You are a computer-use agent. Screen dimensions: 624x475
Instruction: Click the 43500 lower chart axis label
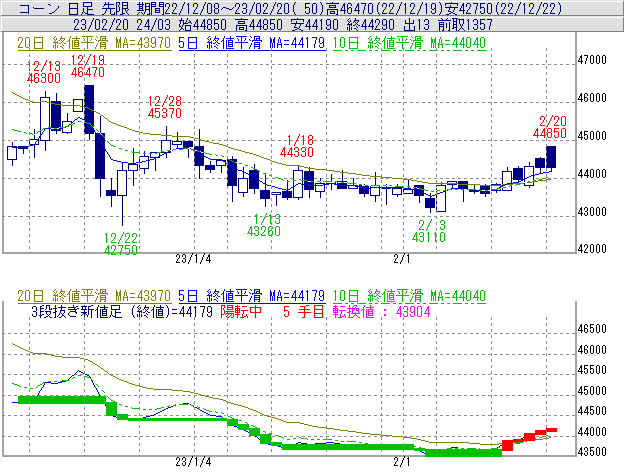click(592, 452)
